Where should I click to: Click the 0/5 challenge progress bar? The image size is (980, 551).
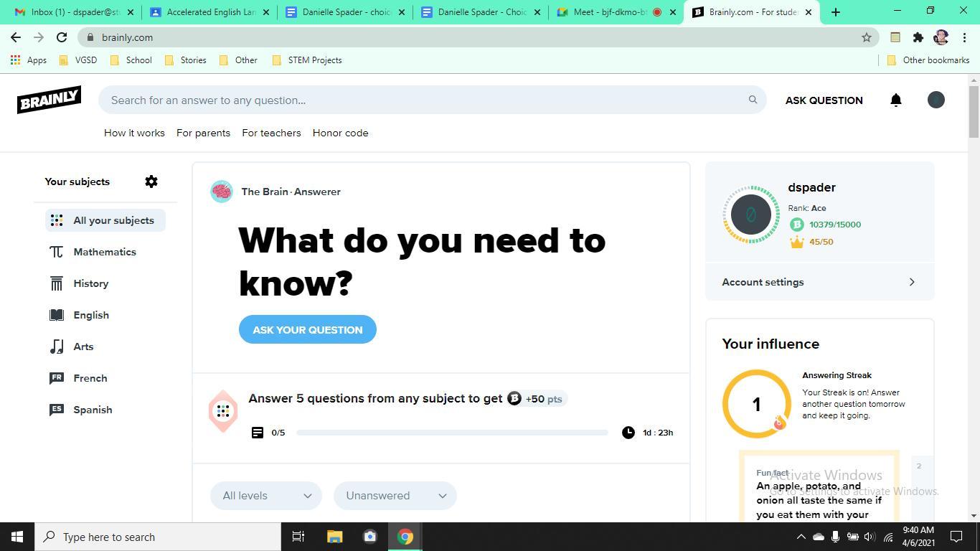(452, 433)
